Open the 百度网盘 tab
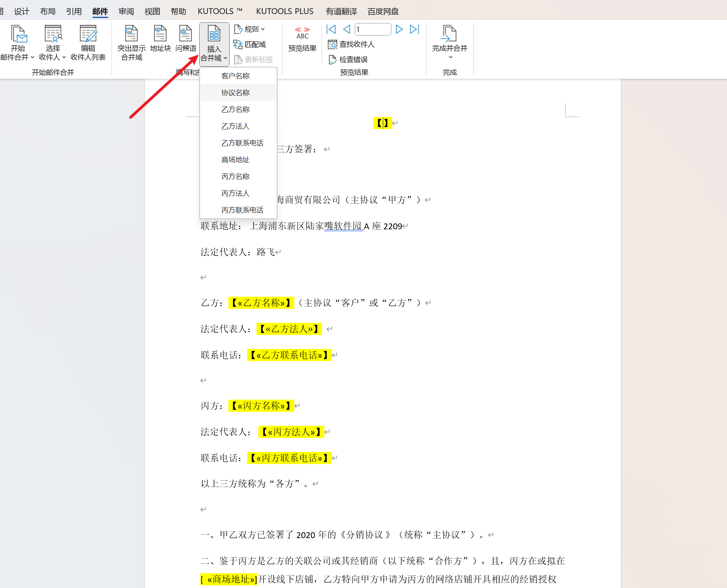The height and width of the screenshot is (588, 727). click(x=383, y=11)
